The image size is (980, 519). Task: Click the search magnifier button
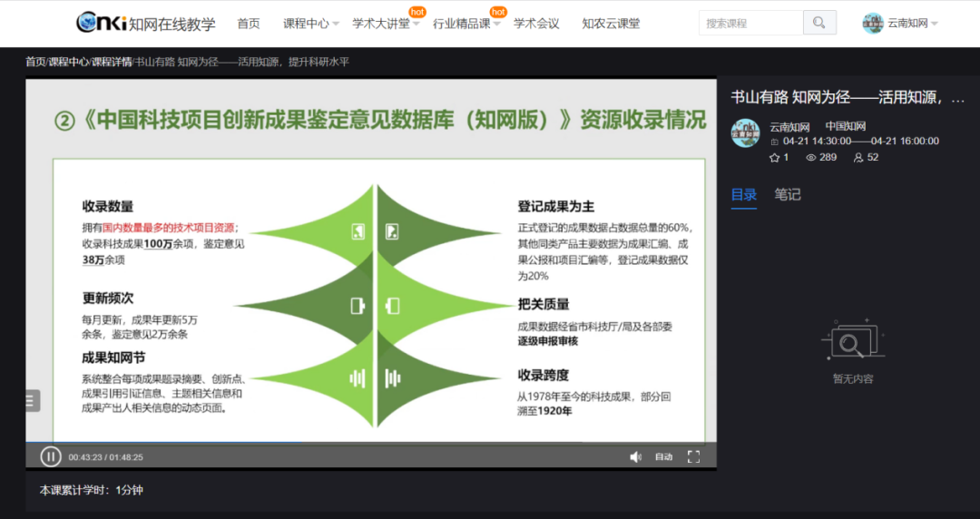point(819,23)
